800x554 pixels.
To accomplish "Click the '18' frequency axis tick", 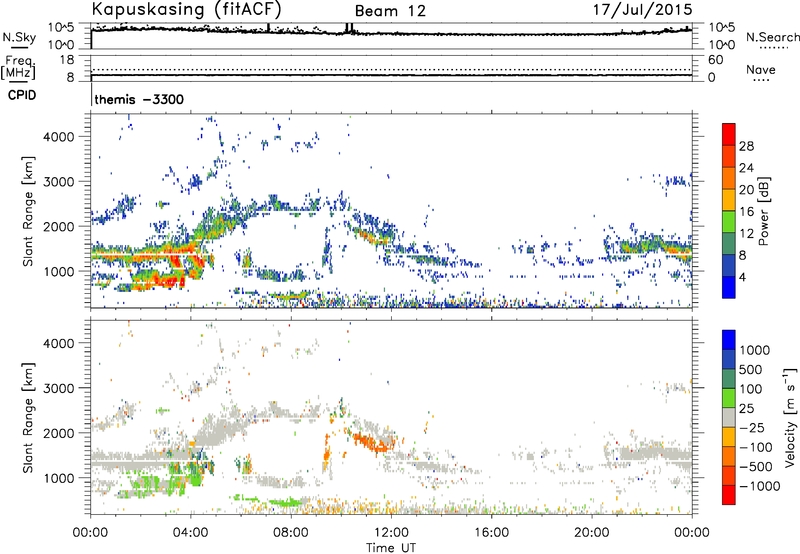I will click(67, 60).
